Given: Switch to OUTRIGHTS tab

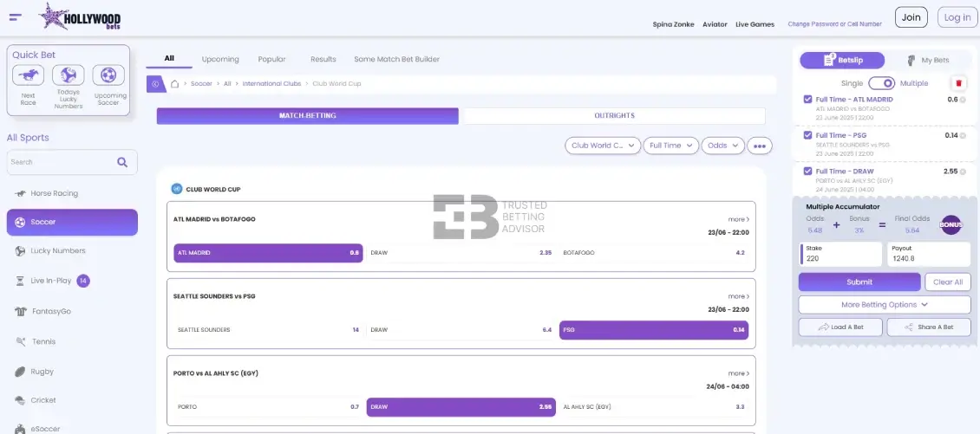Looking at the screenshot, I should pyautogui.click(x=614, y=116).
